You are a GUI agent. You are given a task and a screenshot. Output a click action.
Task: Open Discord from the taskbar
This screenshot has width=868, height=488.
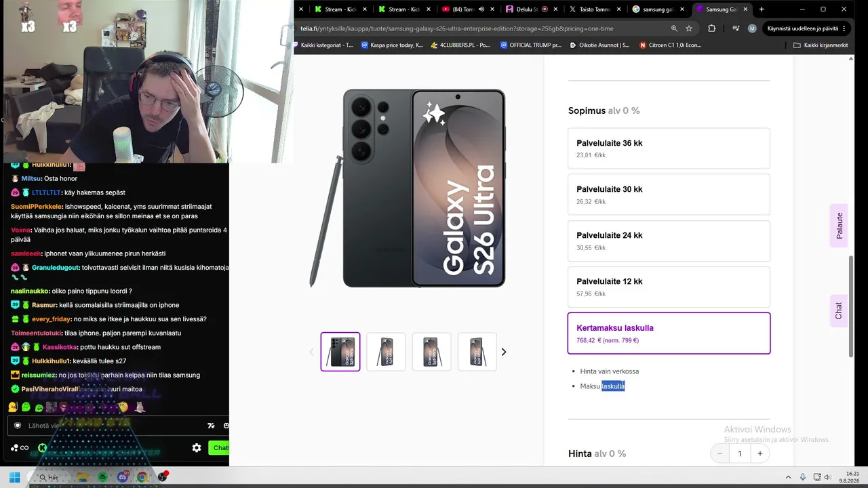click(x=123, y=477)
